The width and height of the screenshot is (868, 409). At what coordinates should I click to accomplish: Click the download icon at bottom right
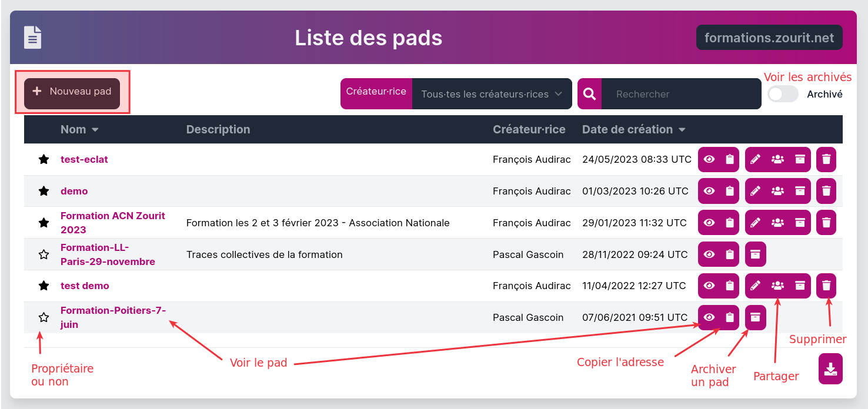point(830,369)
